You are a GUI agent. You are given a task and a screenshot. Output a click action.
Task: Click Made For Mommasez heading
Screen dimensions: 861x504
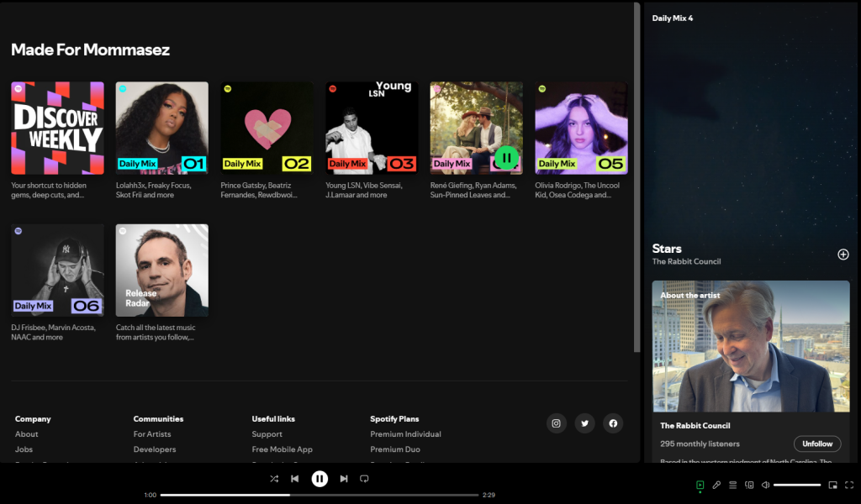coord(91,50)
